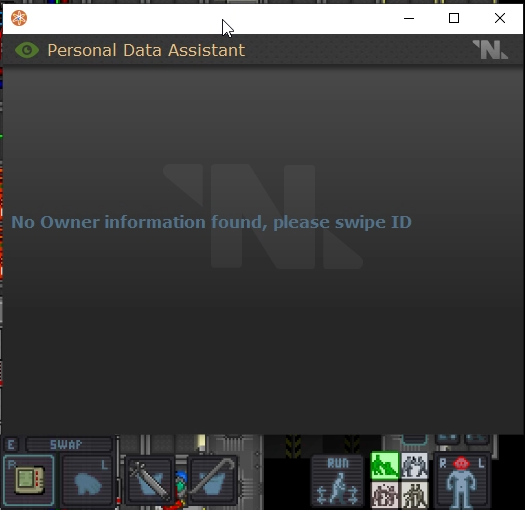
Task: Click the E equip button
Action: click(11, 445)
